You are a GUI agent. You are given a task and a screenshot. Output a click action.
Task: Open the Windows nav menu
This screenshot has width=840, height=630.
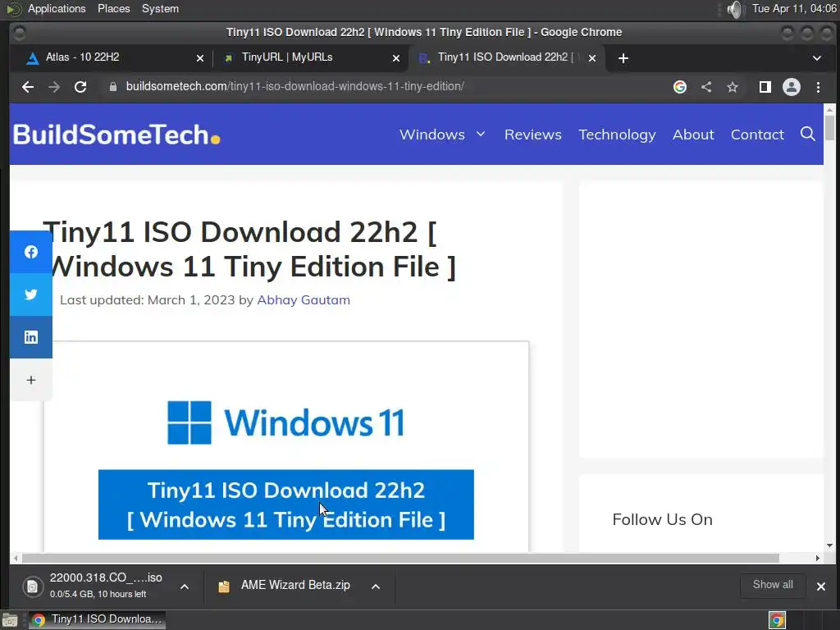431,135
